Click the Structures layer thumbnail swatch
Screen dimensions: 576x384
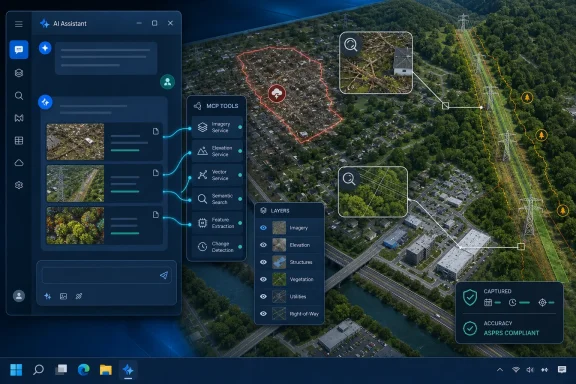coord(279,262)
